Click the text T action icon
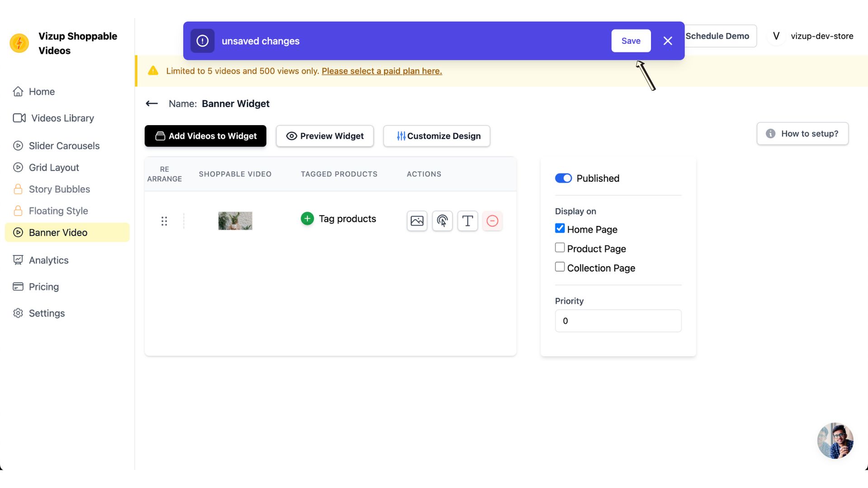Screen dimensions: 868x488 pos(467,221)
